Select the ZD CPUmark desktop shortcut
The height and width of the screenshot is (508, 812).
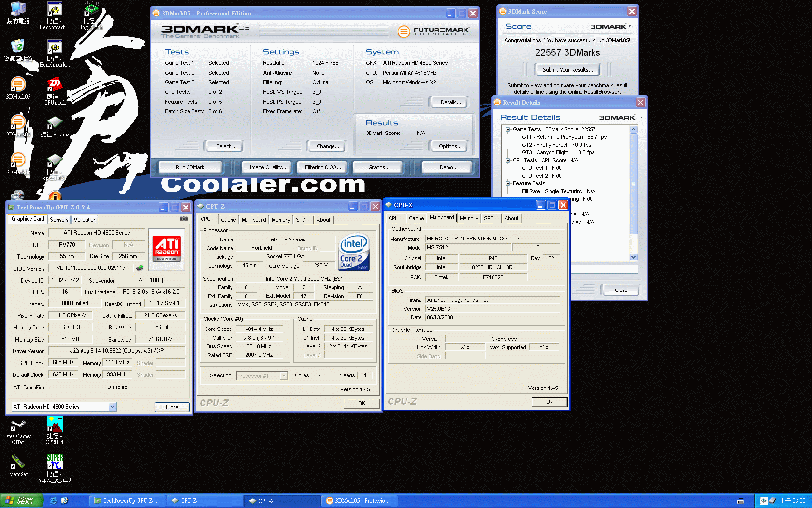coord(55,91)
